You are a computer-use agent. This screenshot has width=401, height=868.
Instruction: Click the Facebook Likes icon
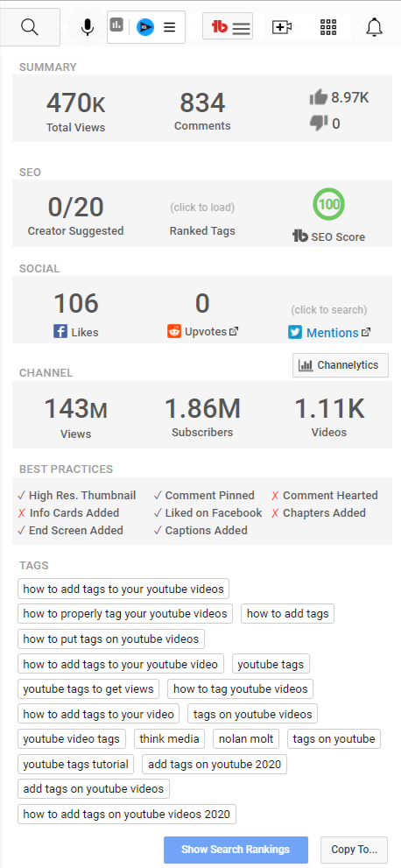click(x=60, y=332)
